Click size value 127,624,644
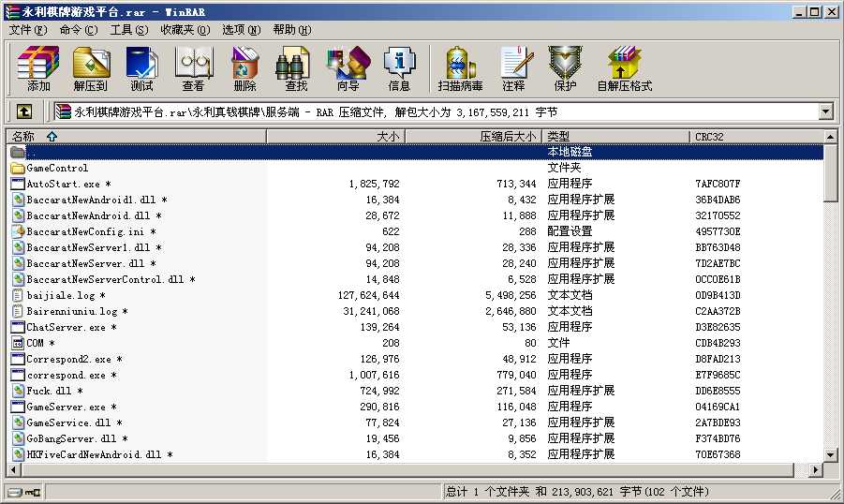The image size is (844, 504). 369,295
